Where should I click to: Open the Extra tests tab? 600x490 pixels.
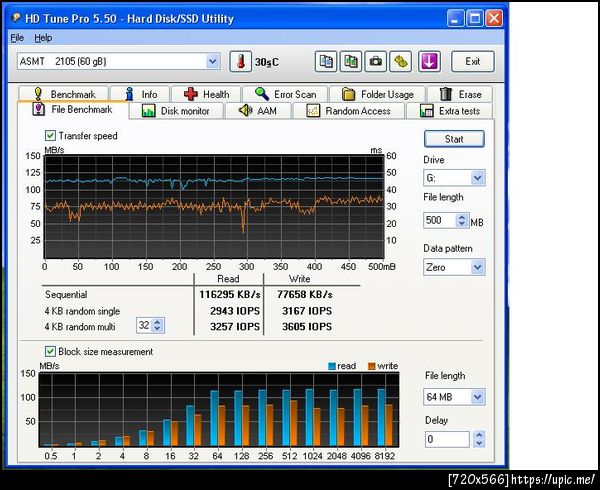point(450,111)
